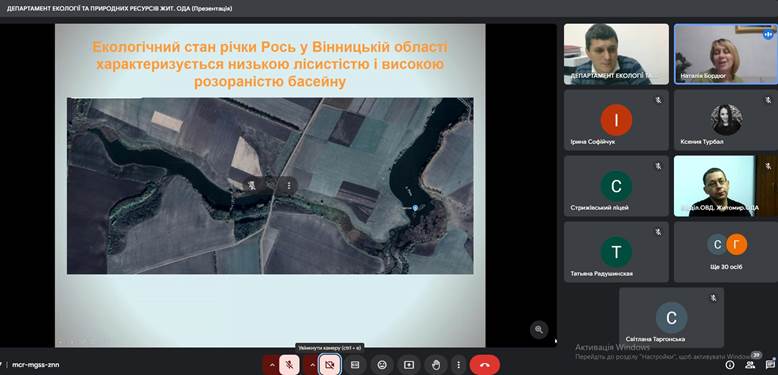Raise hand in the meeting
778x375 pixels.
pos(436,365)
